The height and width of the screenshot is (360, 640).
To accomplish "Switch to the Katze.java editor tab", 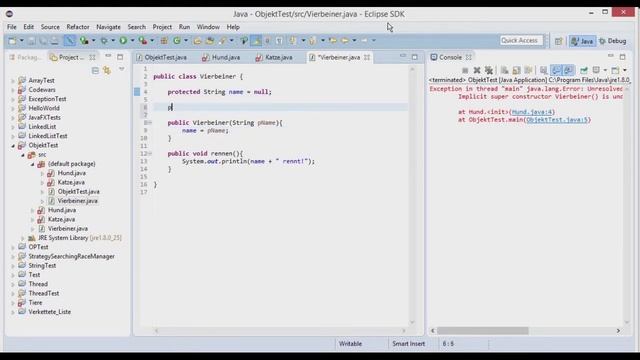I will pyautogui.click(x=274, y=58).
